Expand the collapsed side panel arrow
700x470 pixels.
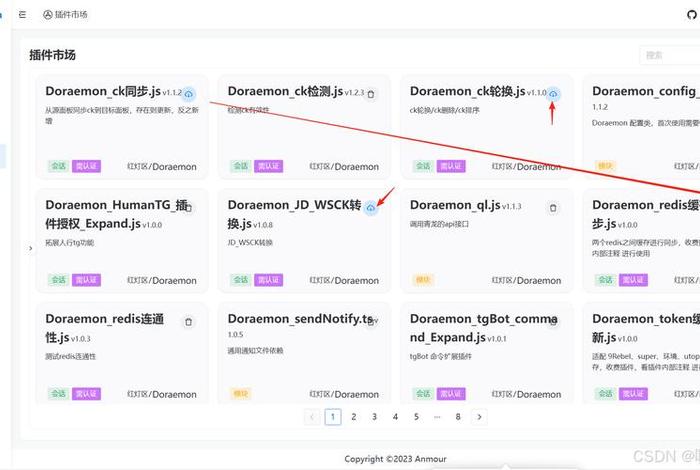30,248
